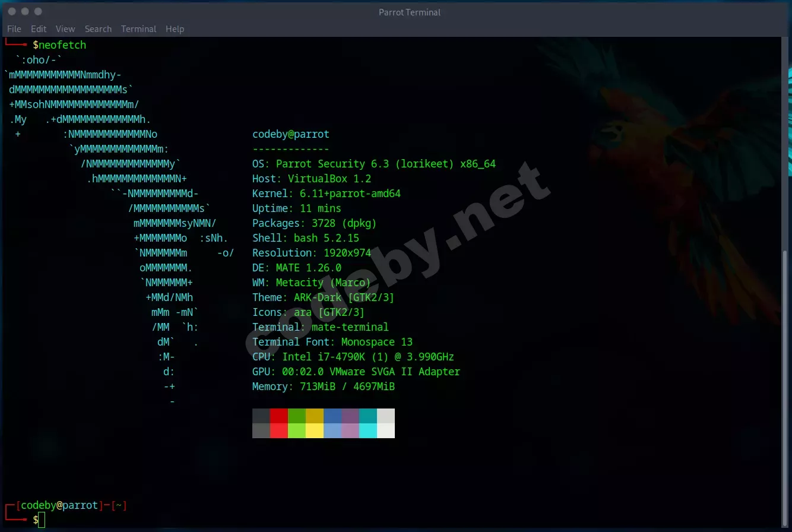Click the rightmost round window control button
The width and height of the screenshot is (792, 532).
pyautogui.click(x=38, y=11)
